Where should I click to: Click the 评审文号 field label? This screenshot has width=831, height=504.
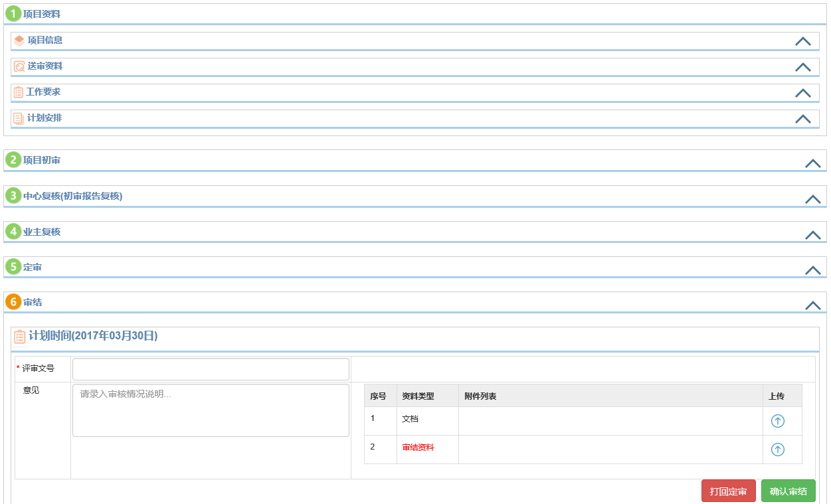pyautogui.click(x=38, y=368)
